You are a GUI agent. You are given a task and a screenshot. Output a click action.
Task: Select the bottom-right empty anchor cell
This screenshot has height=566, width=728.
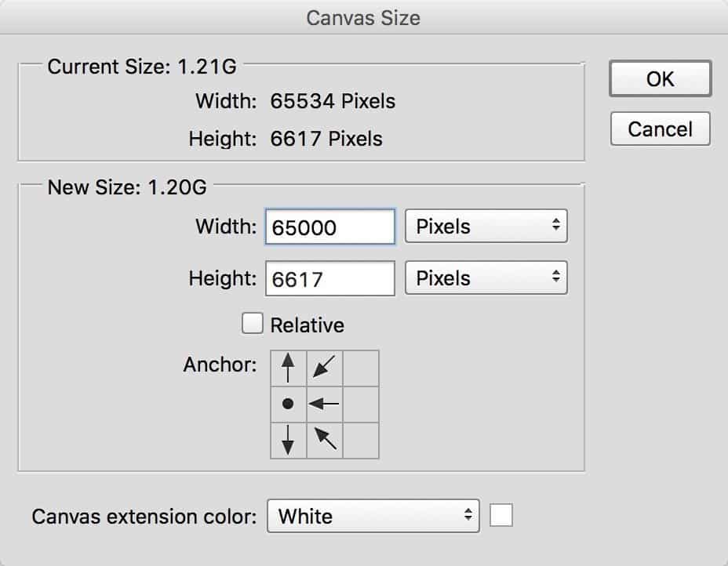pyautogui.click(x=361, y=441)
